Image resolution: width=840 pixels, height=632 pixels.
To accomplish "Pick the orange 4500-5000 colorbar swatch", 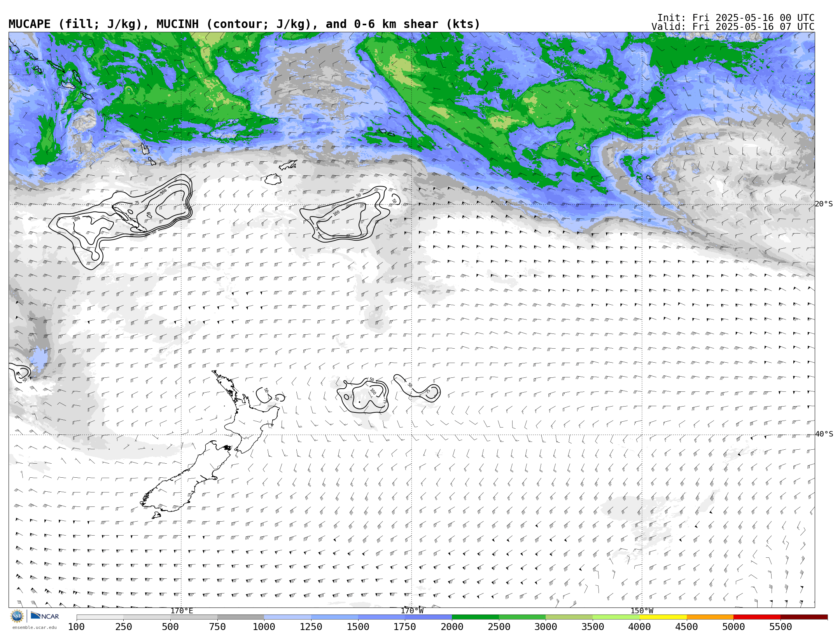I will [x=710, y=617].
